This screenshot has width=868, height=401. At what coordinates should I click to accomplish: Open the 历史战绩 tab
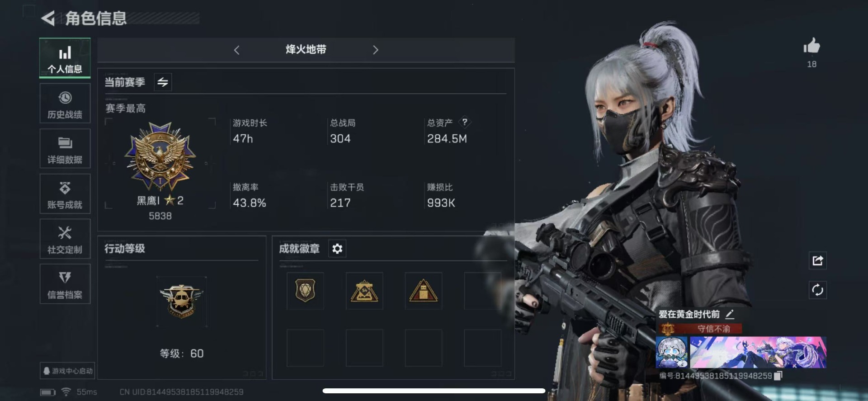tap(65, 104)
